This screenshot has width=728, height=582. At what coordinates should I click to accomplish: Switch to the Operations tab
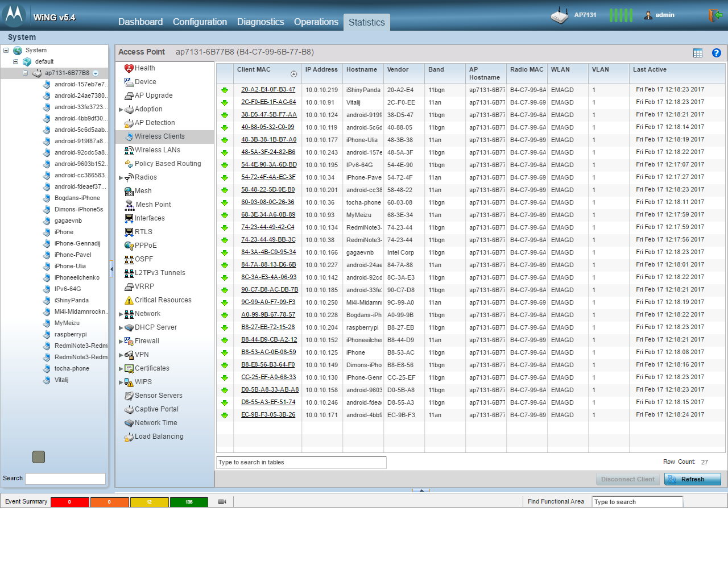tap(316, 22)
